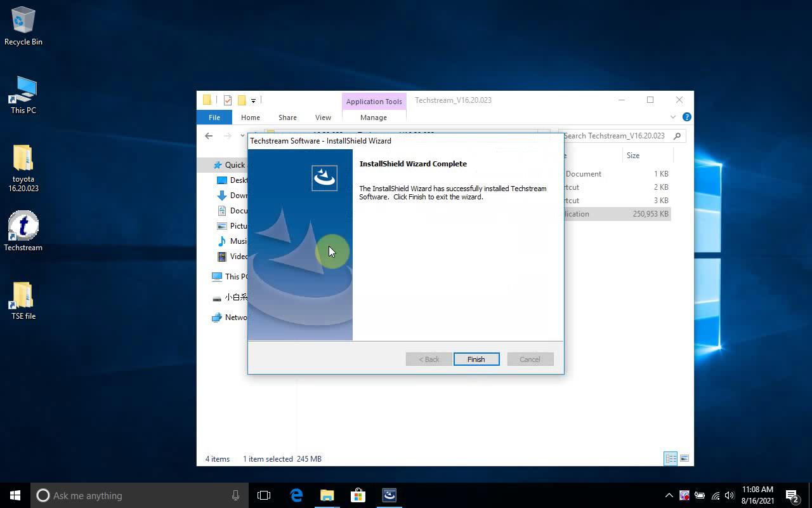Select the 250,953 KB application file row

tap(617, 214)
